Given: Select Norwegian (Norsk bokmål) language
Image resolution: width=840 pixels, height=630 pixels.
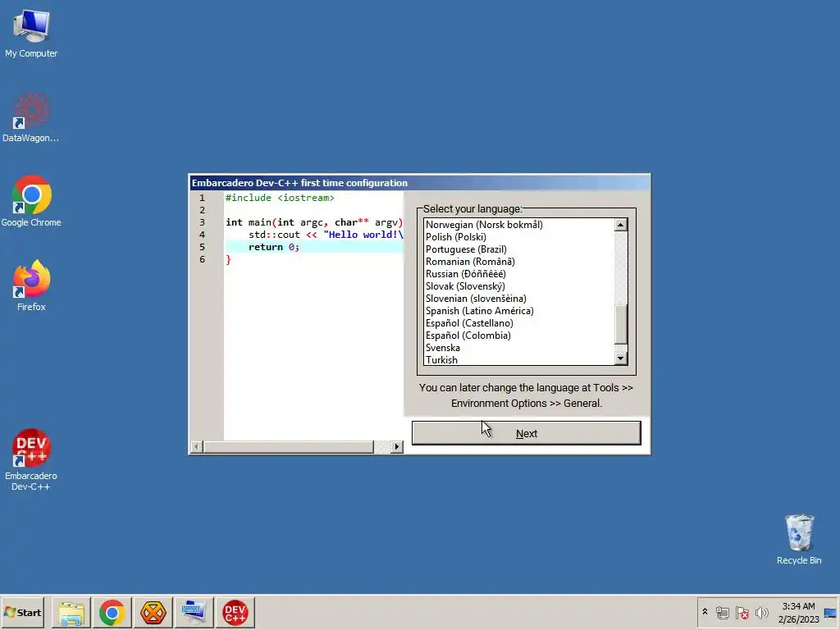Looking at the screenshot, I should [x=518, y=225].
